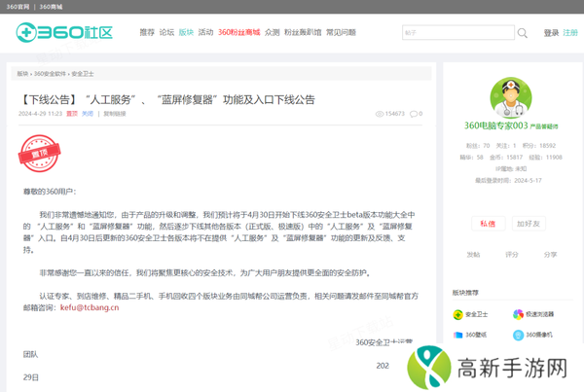Open the 论坛 nav item
Screen dimensions: 584x392
point(166,32)
